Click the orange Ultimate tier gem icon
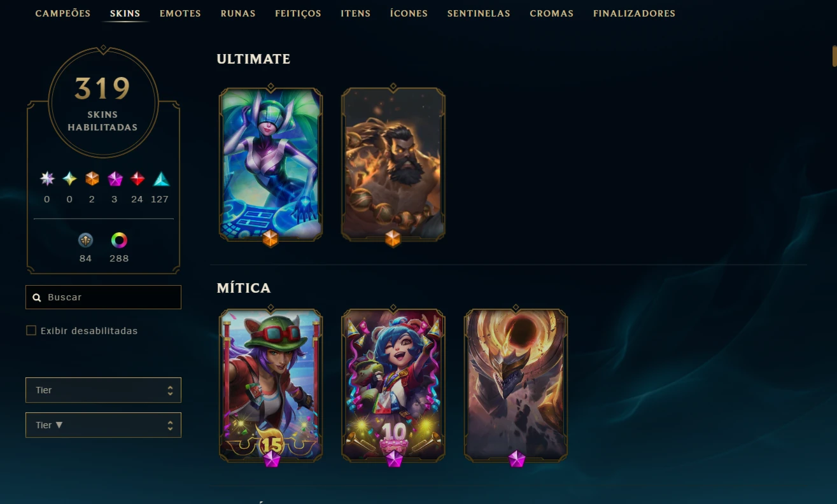This screenshot has height=504, width=837. click(x=92, y=179)
